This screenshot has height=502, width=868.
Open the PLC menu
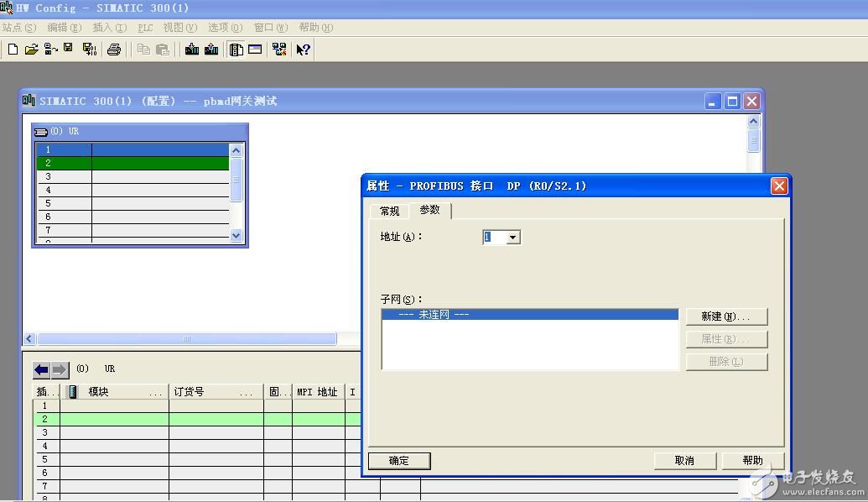[x=145, y=27]
